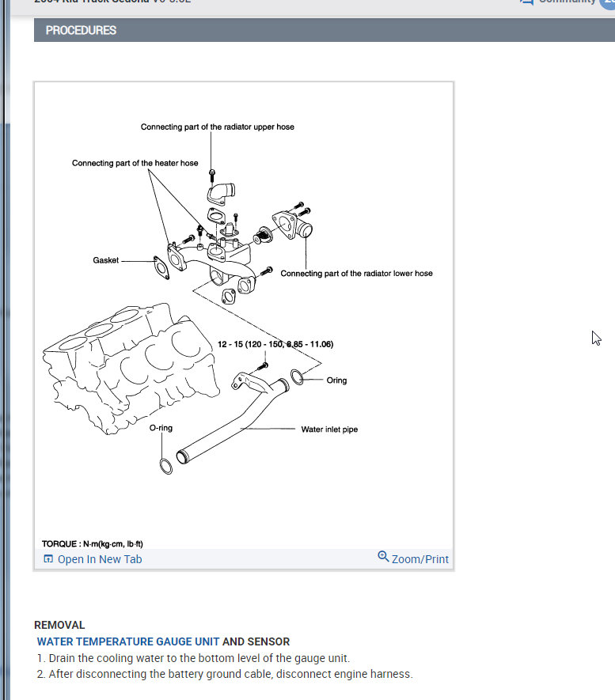Click the "AND SENSOR" heading text

click(256, 641)
